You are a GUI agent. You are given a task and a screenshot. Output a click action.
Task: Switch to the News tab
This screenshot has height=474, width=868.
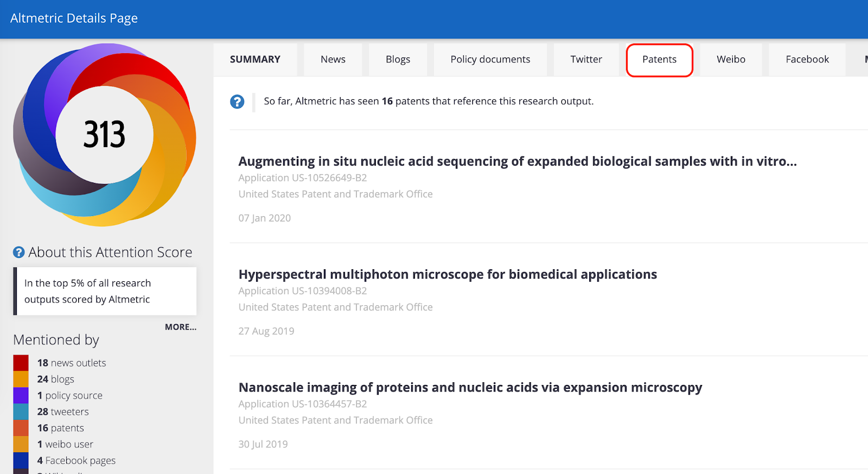click(x=333, y=60)
